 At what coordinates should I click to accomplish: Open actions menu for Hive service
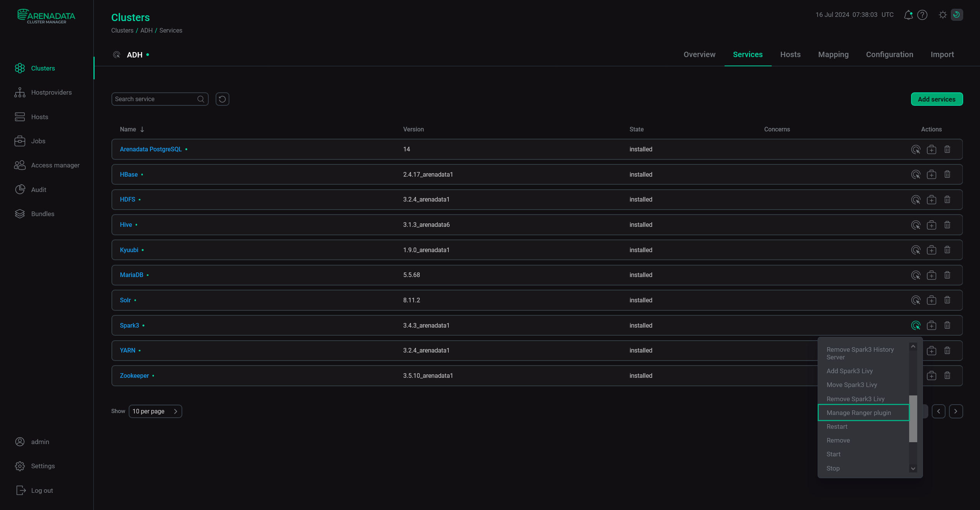coord(916,225)
